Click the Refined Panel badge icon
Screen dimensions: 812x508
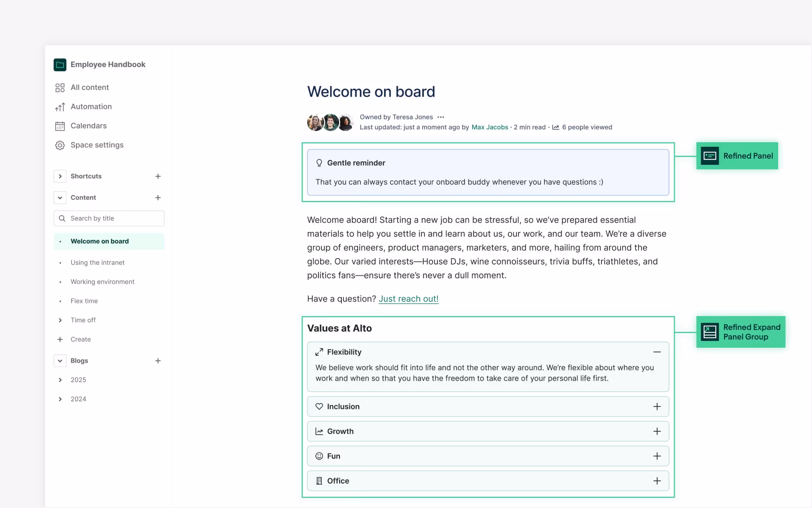coord(710,155)
